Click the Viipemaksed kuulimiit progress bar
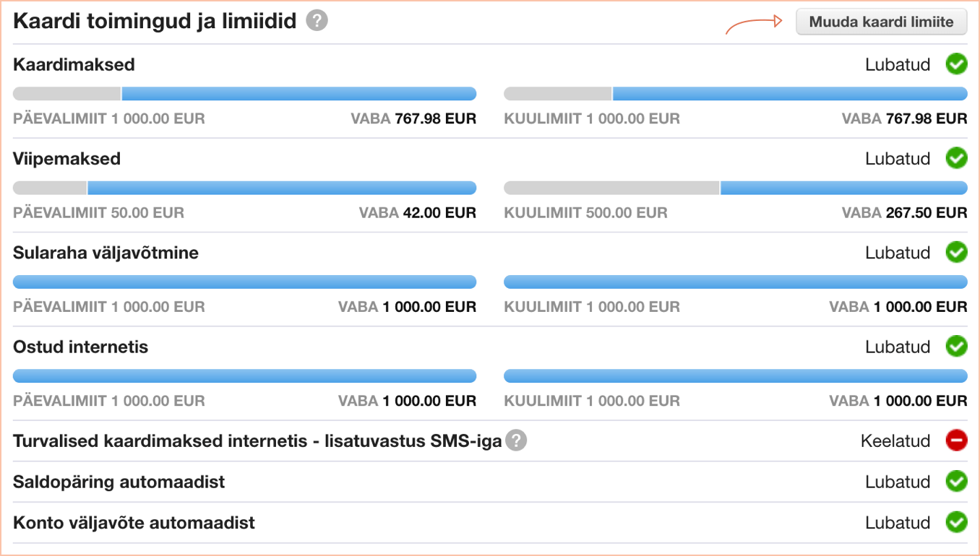980x556 pixels. click(736, 188)
